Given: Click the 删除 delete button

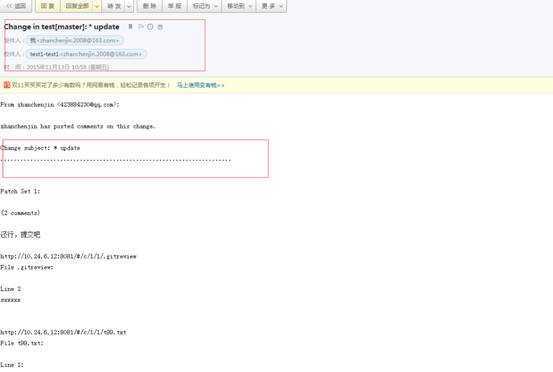Looking at the screenshot, I should (150, 6).
